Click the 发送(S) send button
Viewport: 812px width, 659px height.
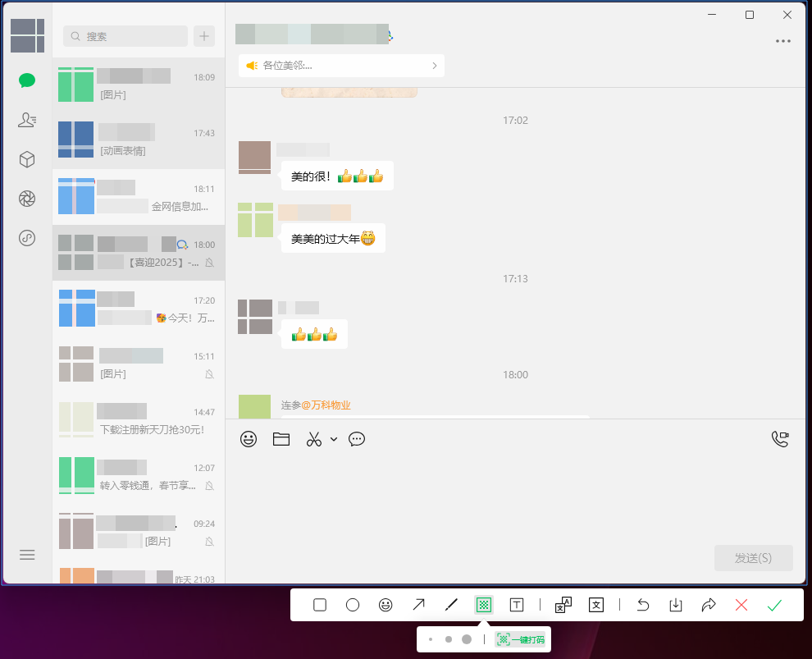(753, 558)
